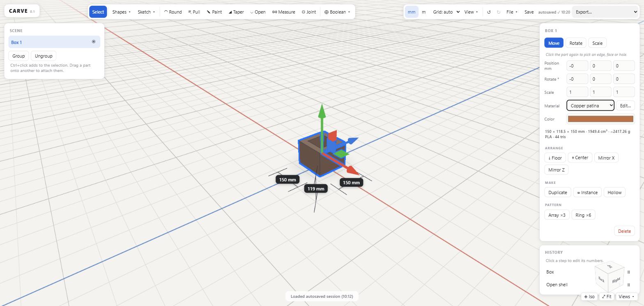
Task: Grab the blue move arrow of the gizmo
Action: [x=352, y=141]
